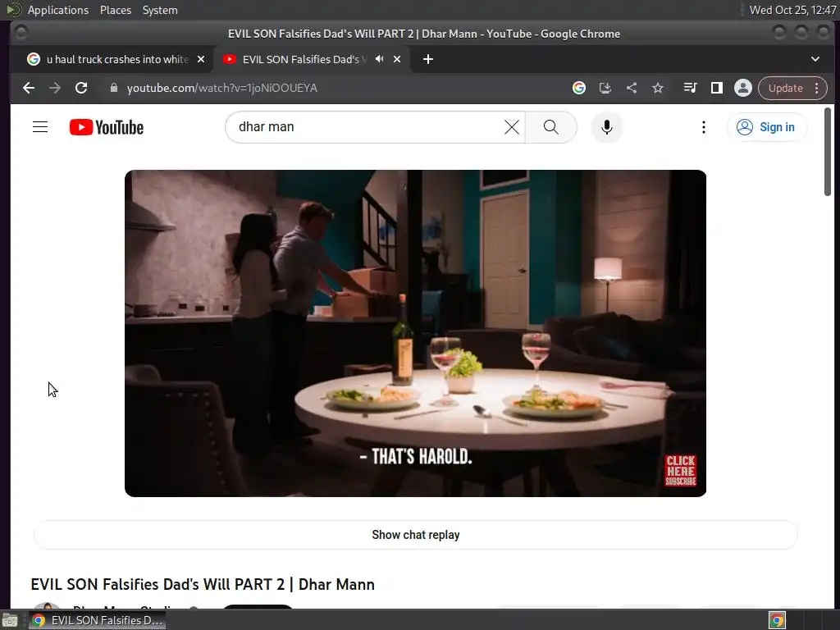Image resolution: width=840 pixels, height=630 pixels.
Task: Click the Wed Oct 25 clock
Action: [x=793, y=10]
